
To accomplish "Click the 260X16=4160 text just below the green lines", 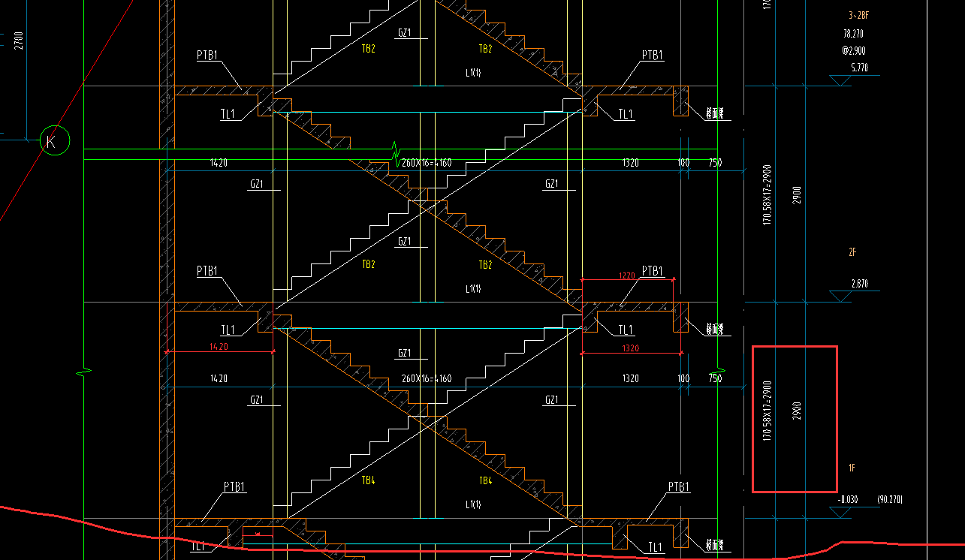I will (427, 163).
